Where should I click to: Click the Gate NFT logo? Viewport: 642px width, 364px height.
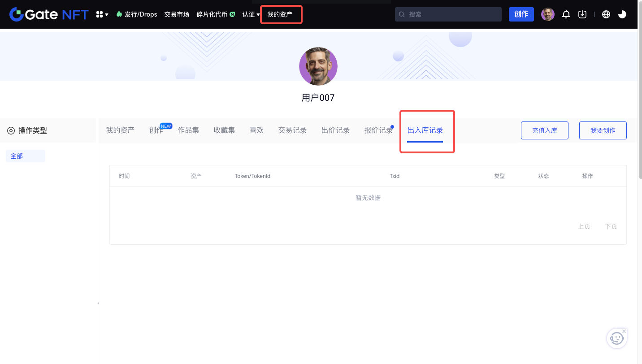click(49, 14)
